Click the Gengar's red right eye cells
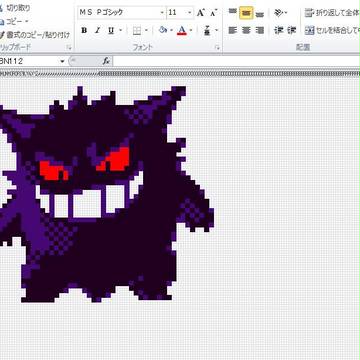The height and width of the screenshot is (360, 360). 114,159
